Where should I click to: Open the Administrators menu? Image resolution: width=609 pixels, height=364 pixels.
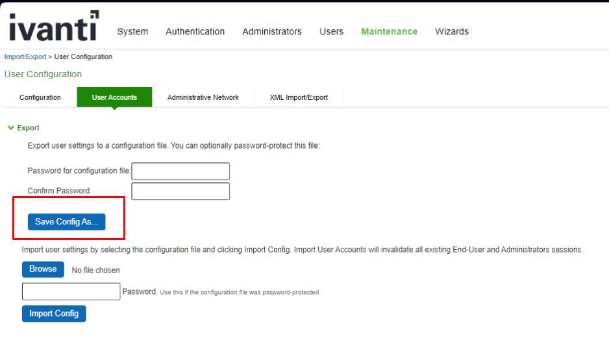point(271,31)
